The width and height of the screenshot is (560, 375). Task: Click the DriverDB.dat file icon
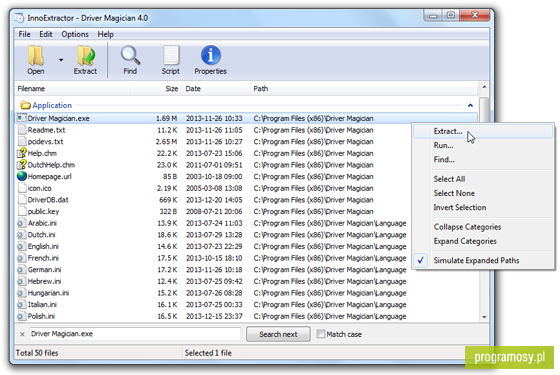click(22, 200)
